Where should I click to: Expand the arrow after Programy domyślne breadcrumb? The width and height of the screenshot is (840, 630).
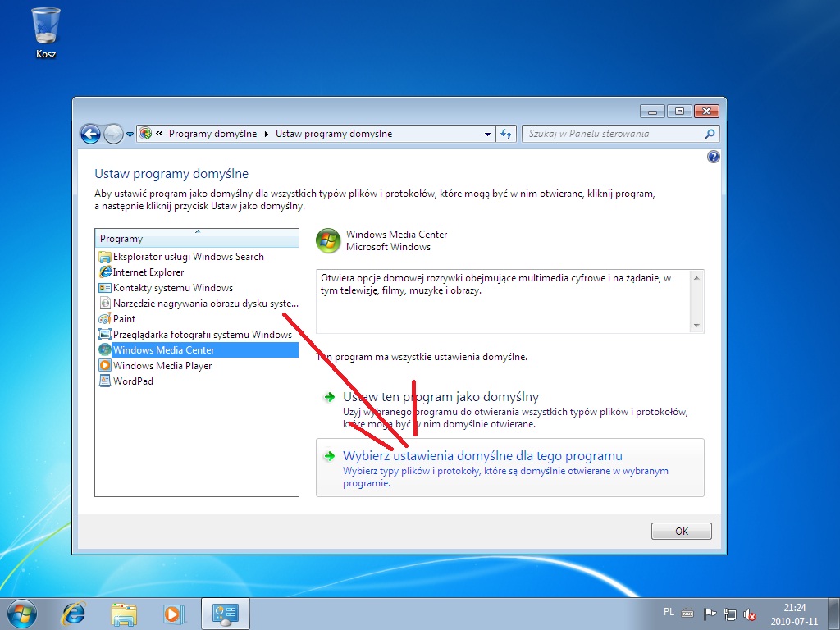[267, 134]
